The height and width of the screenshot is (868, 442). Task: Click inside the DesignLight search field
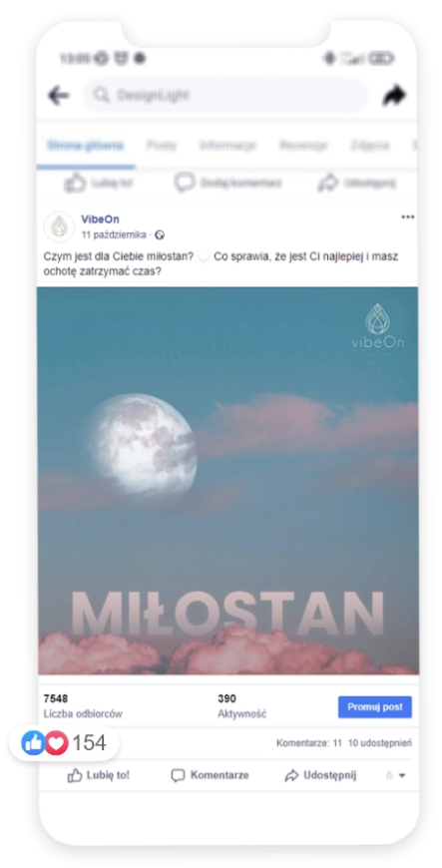[x=224, y=95]
